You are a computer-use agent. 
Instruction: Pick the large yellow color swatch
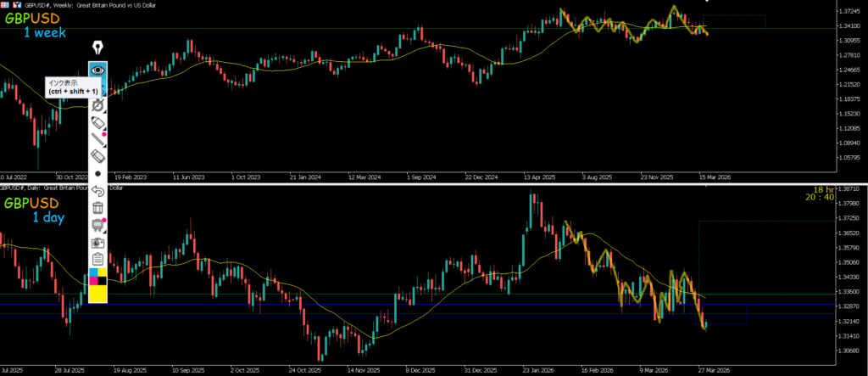98,294
